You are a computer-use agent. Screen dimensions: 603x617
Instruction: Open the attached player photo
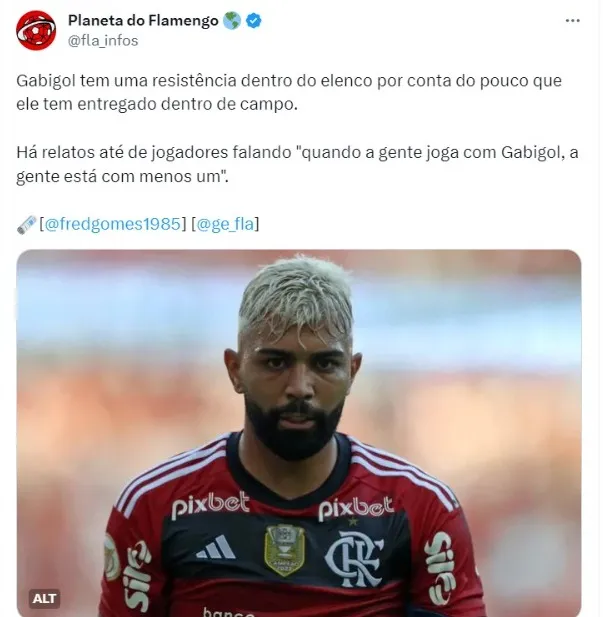pos(299,433)
